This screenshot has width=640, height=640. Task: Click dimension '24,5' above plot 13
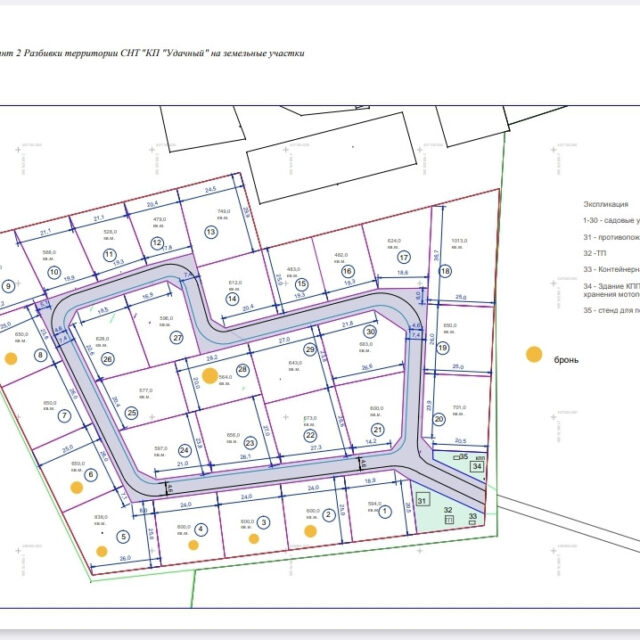tap(210, 189)
